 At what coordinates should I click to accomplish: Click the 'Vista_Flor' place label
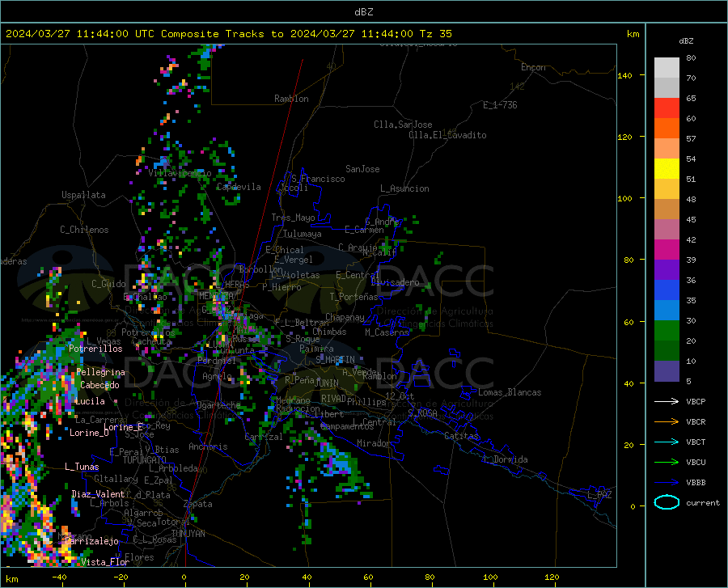[x=105, y=562]
